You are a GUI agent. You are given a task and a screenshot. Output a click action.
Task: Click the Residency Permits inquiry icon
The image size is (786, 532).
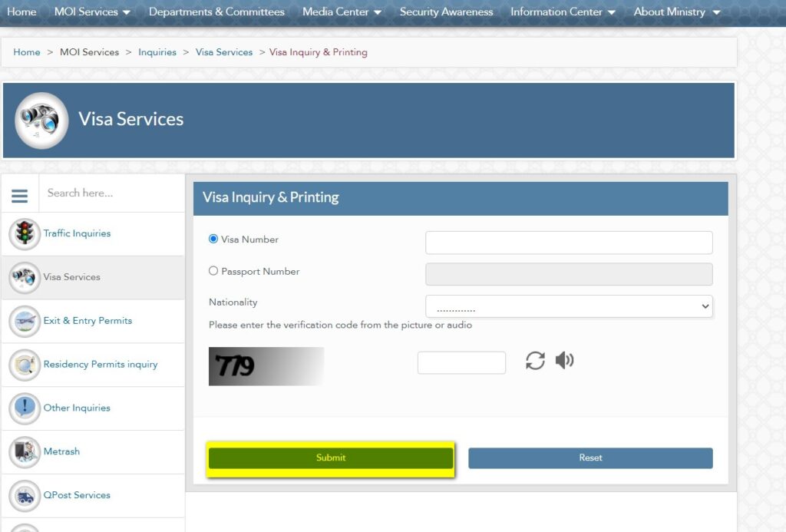click(x=25, y=365)
